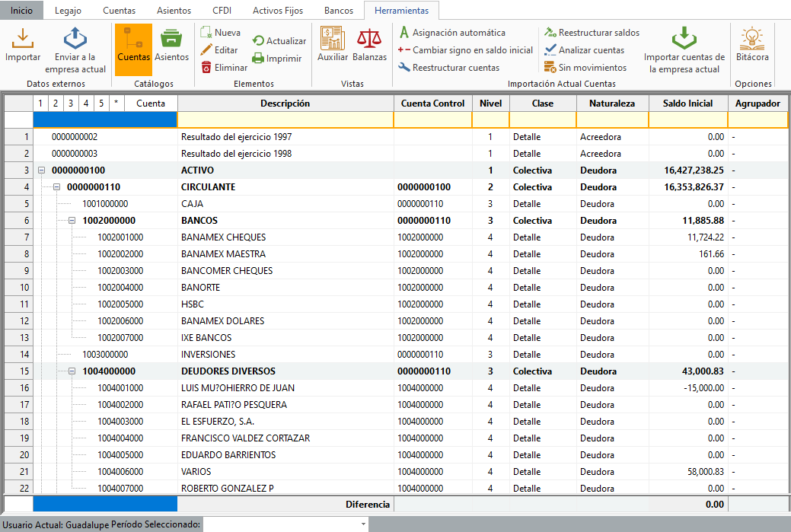
Task: Toggle the asterisk all-levels button
Action: point(116,104)
